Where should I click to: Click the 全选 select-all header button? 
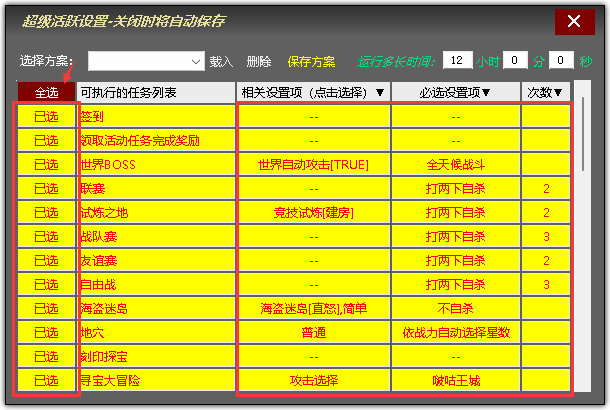46,92
